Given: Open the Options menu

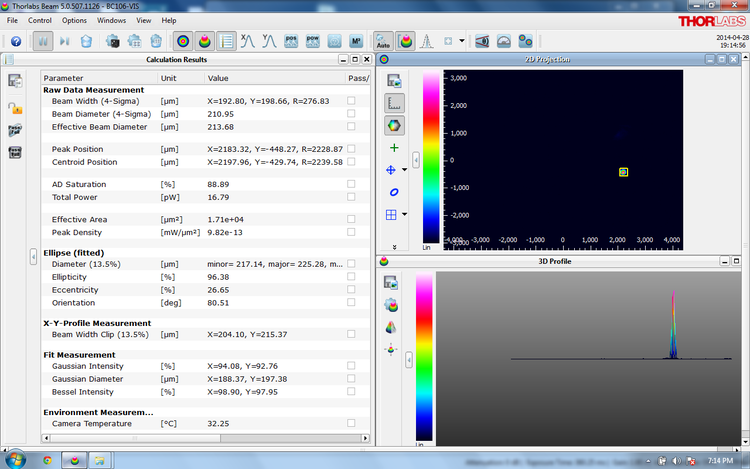Looking at the screenshot, I should [x=74, y=20].
